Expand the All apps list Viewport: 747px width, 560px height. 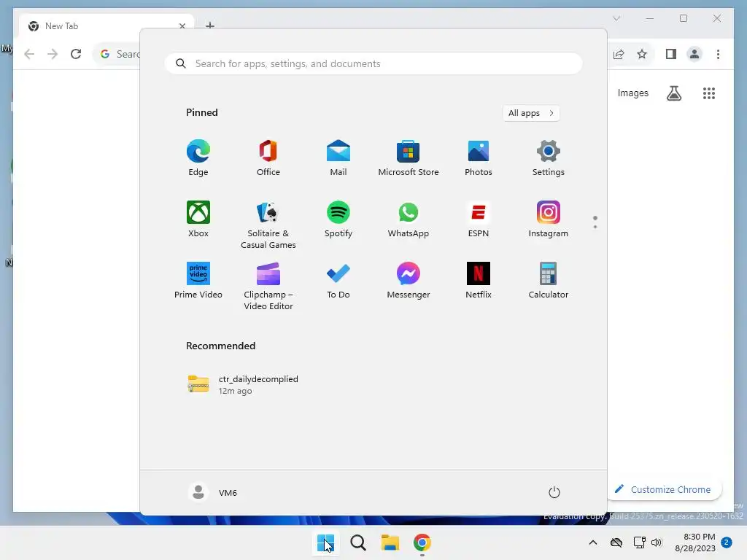[x=531, y=113]
